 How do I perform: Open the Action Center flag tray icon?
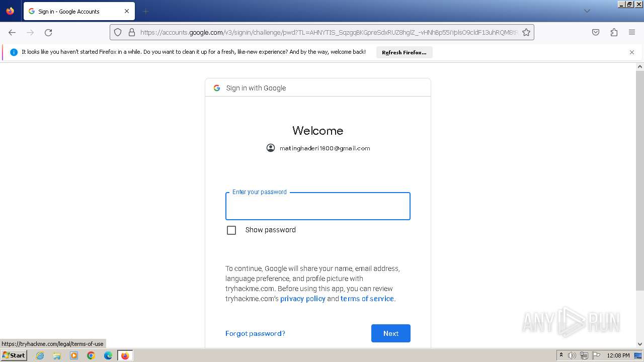(x=596, y=355)
